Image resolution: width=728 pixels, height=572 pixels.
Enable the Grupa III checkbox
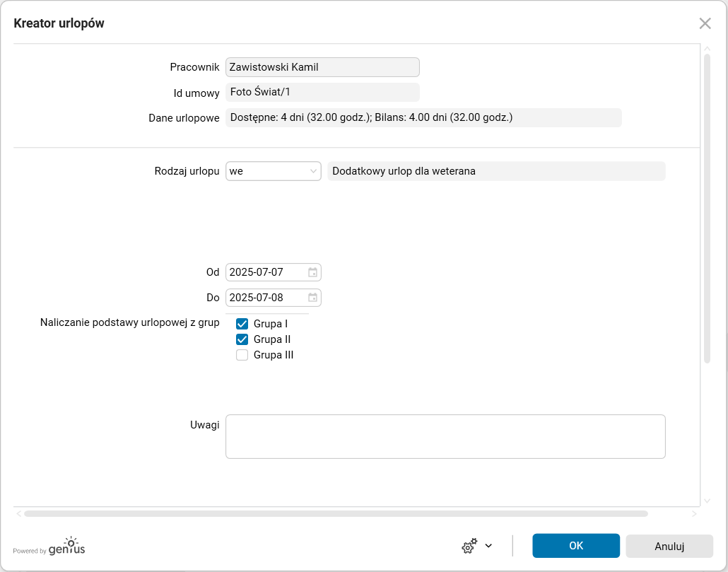coord(242,355)
